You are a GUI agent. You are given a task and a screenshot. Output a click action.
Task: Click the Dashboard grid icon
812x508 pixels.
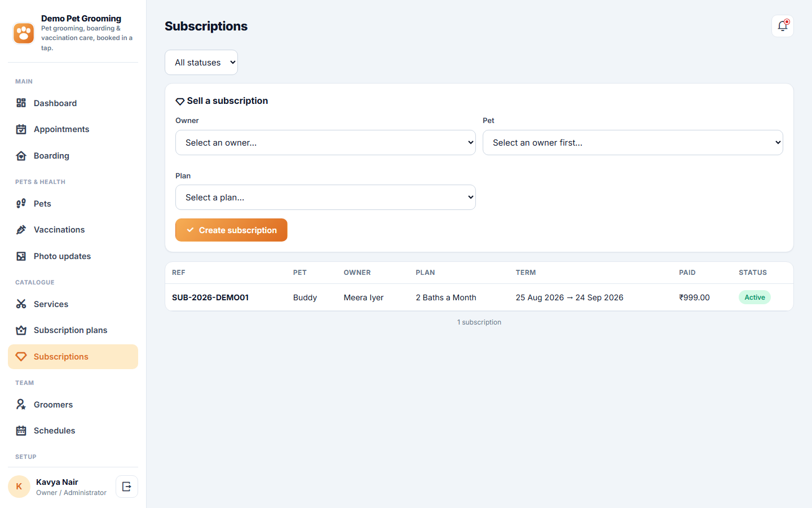click(21, 103)
